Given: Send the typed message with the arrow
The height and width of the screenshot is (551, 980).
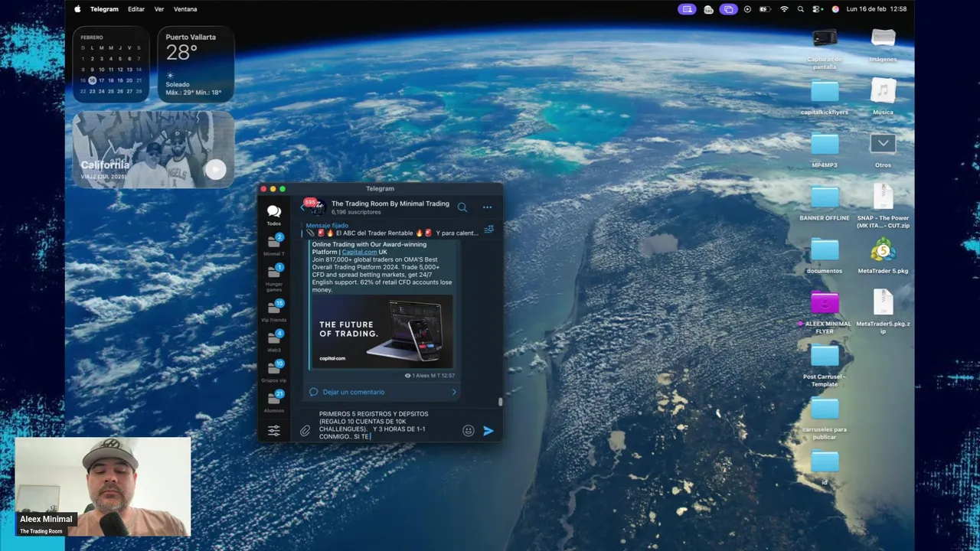Looking at the screenshot, I should click(488, 431).
